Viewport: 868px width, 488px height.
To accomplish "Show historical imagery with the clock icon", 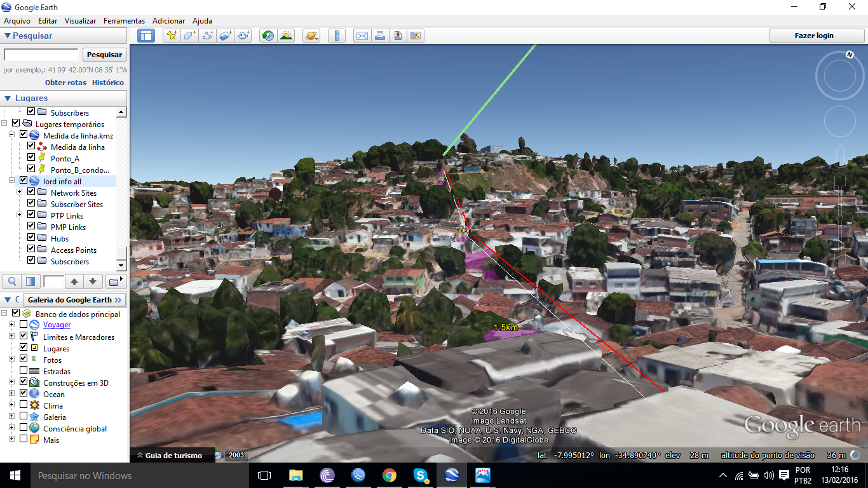I will pyautogui.click(x=268, y=36).
